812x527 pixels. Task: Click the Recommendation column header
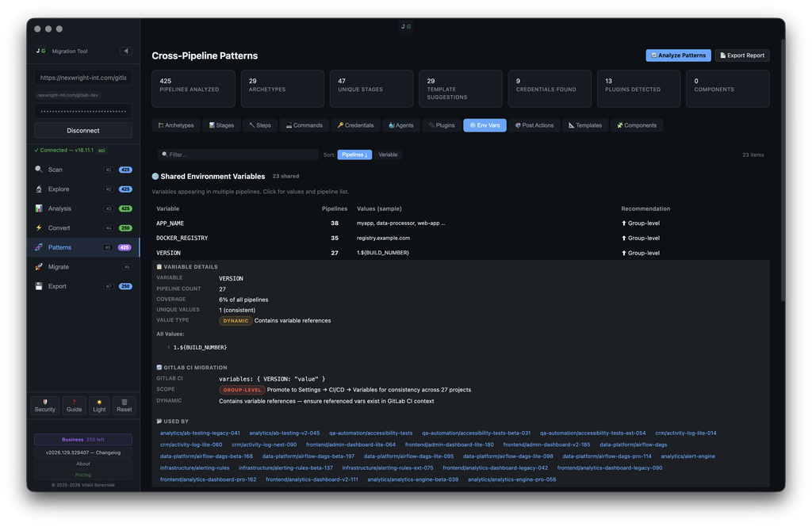tap(645, 208)
